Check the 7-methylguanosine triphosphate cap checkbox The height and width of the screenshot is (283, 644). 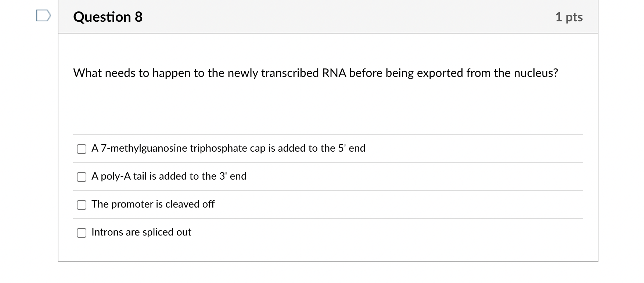pyautogui.click(x=82, y=149)
